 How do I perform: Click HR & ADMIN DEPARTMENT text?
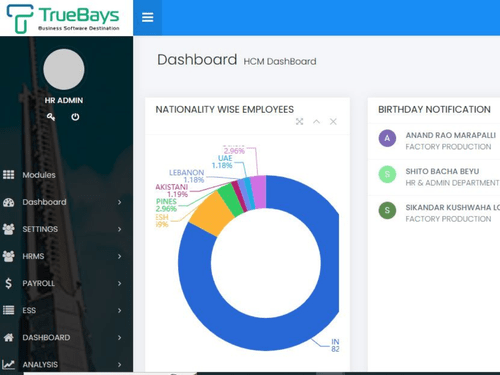click(452, 183)
